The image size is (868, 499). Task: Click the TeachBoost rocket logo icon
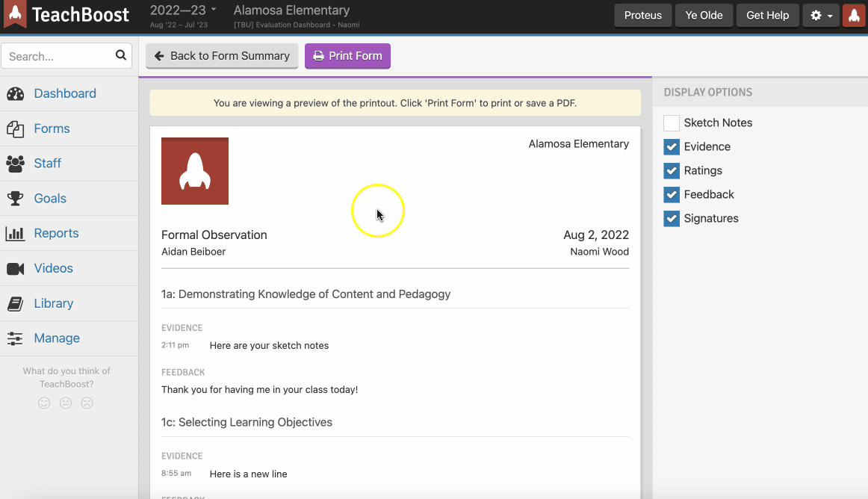pos(16,14)
